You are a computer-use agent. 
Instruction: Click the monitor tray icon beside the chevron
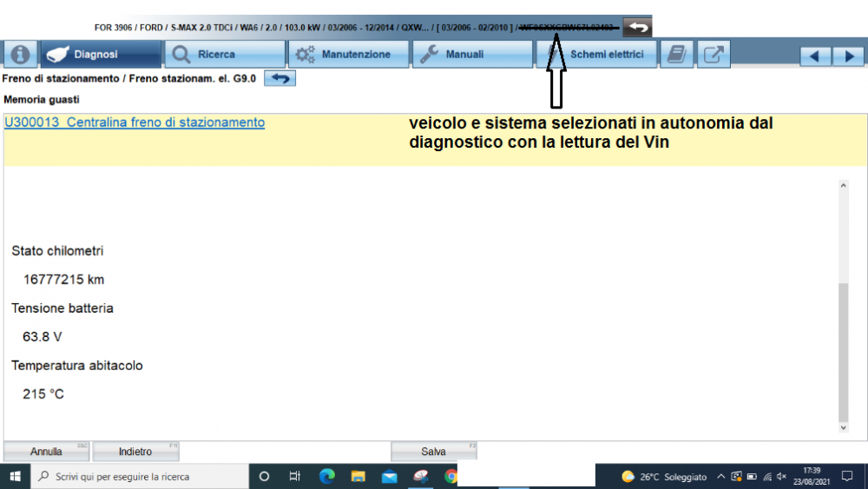(x=736, y=477)
